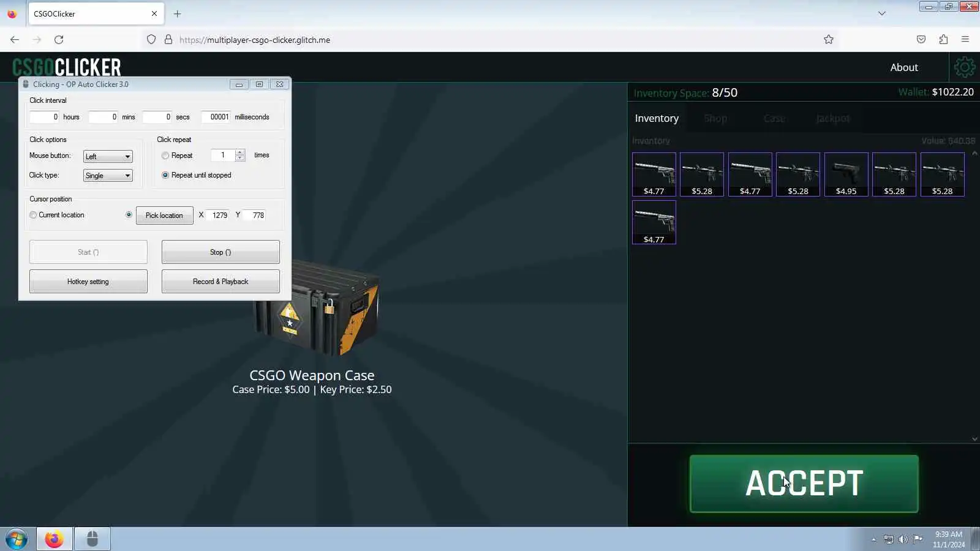The width and height of the screenshot is (980, 551).
Task: Click the browser address bar URL
Action: point(255,40)
